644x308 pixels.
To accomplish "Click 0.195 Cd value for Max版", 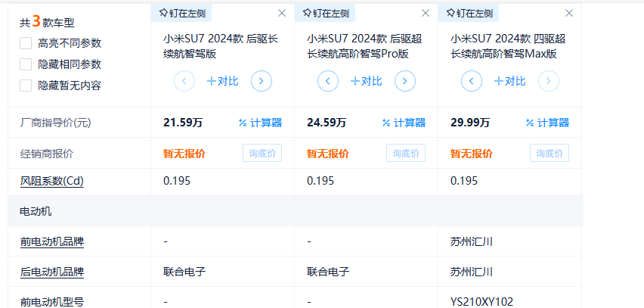I will coord(463,181).
